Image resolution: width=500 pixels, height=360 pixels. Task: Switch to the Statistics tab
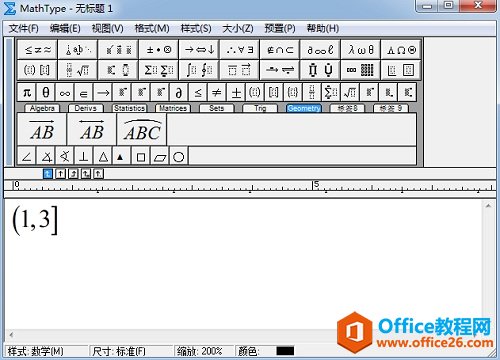click(129, 108)
